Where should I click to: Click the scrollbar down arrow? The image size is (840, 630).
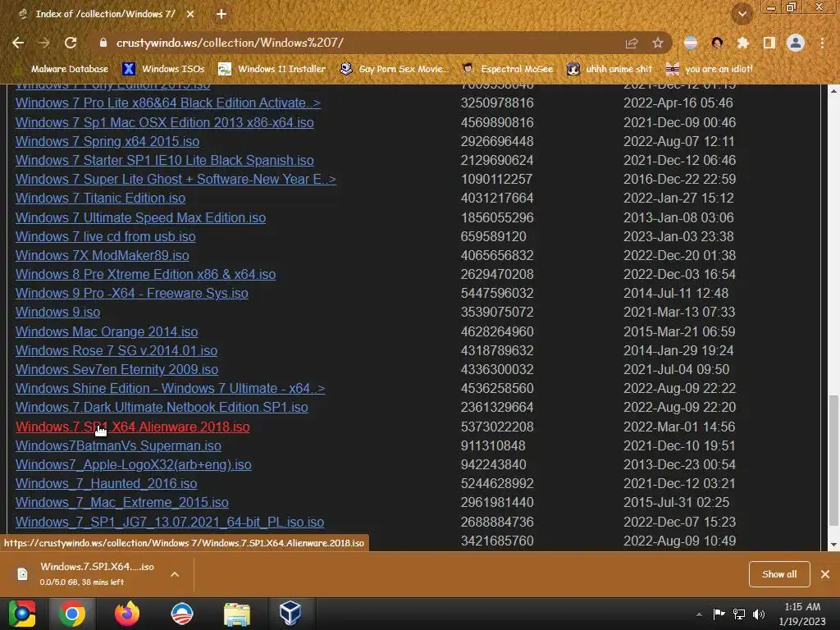click(x=833, y=545)
